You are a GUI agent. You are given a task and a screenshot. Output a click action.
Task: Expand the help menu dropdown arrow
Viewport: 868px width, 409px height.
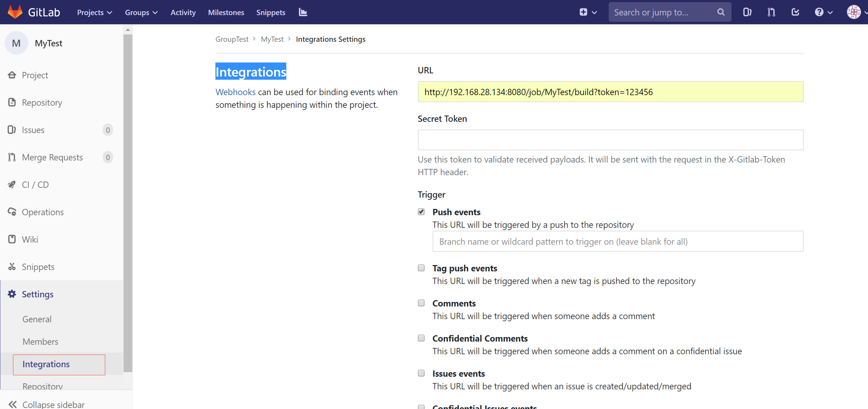coord(830,13)
